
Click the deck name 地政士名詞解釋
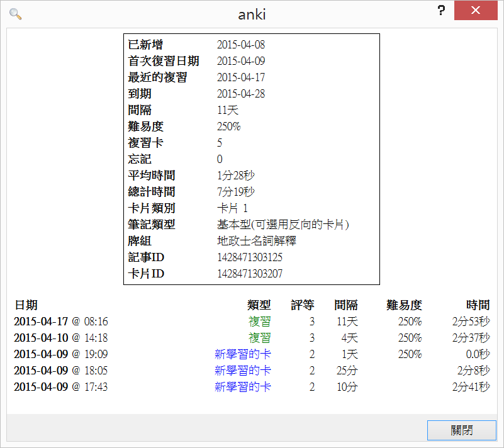pyautogui.click(x=257, y=241)
